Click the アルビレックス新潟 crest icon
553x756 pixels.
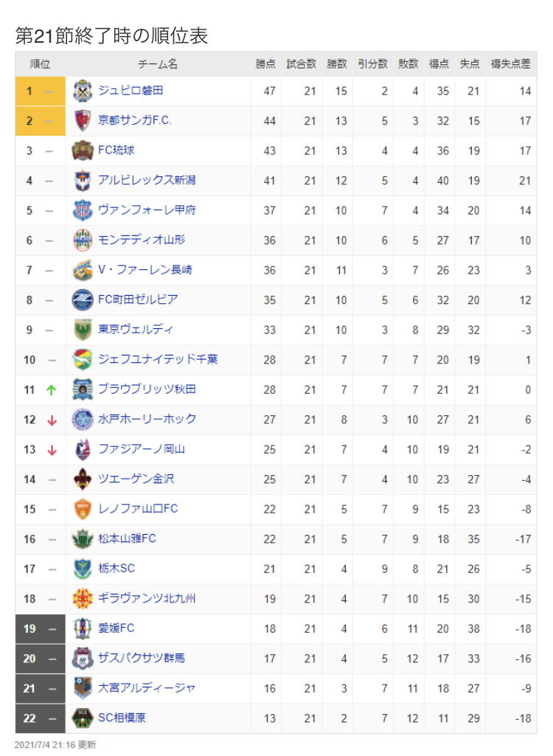tap(82, 180)
